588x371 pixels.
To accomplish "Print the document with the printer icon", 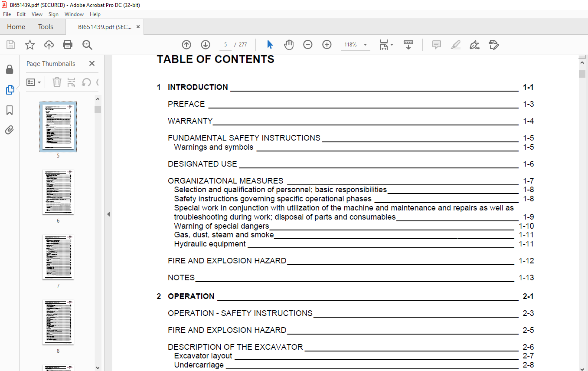I will click(x=68, y=45).
